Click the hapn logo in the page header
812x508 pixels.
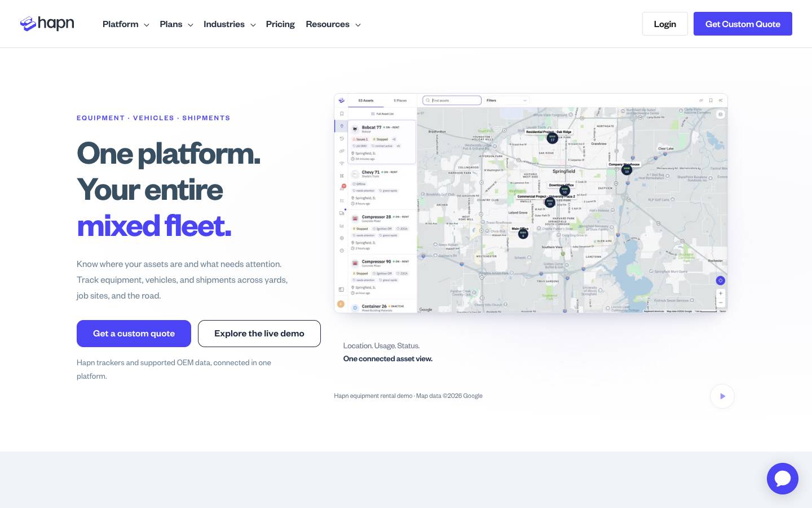(47, 24)
